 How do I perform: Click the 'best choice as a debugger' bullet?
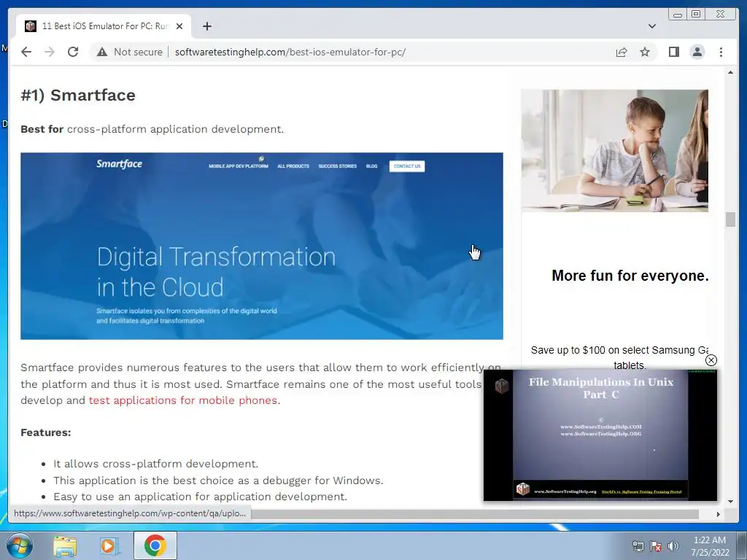[x=218, y=481]
